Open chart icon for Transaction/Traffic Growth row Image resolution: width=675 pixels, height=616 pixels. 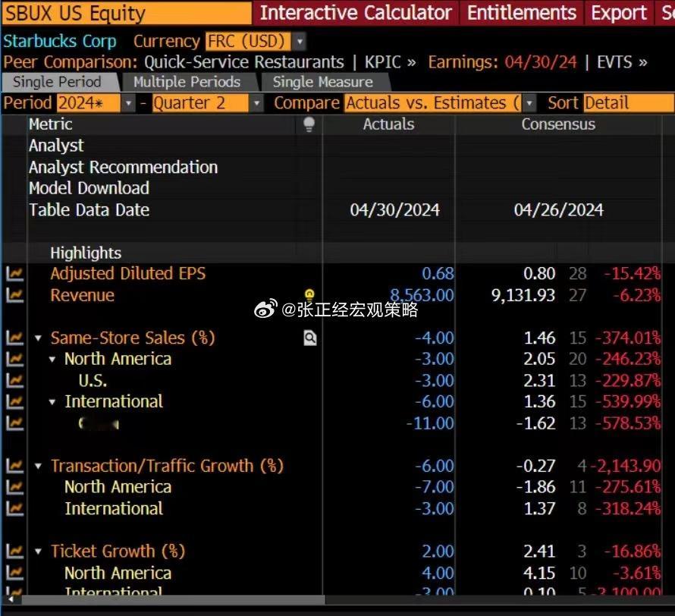click(x=14, y=467)
